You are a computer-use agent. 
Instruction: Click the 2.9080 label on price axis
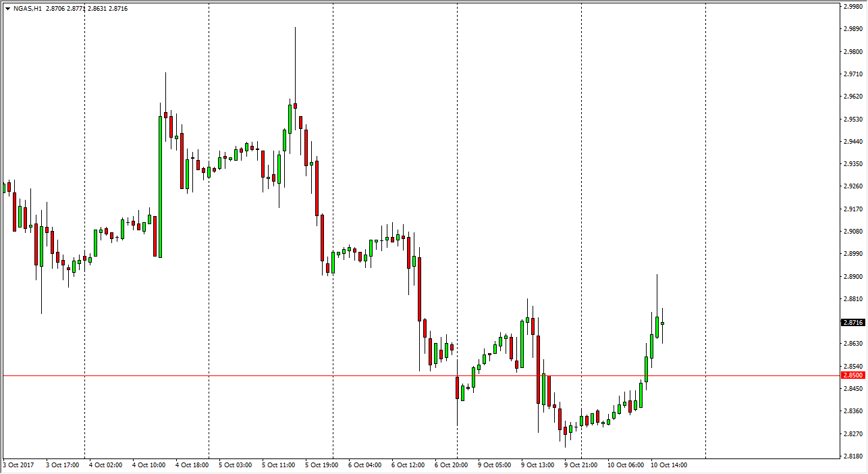(x=852, y=232)
